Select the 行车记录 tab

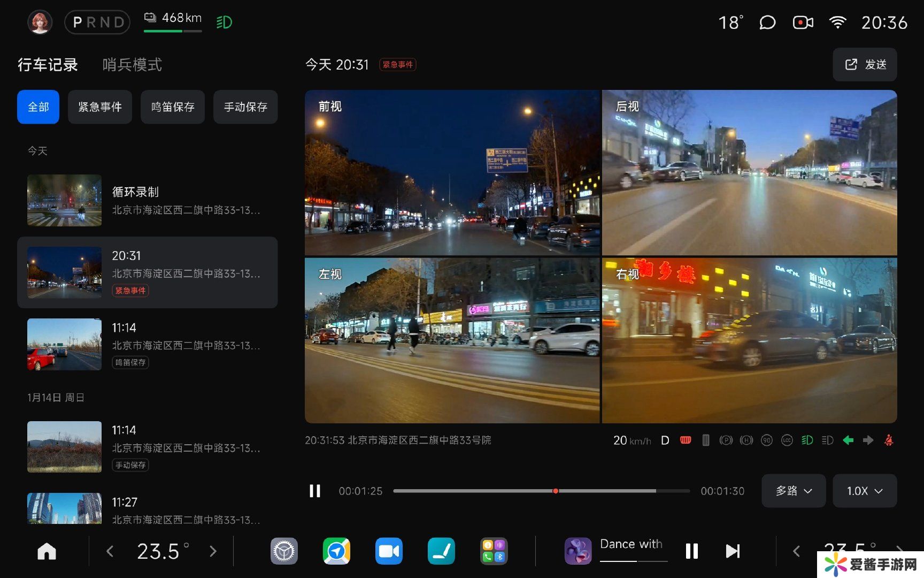(x=48, y=65)
